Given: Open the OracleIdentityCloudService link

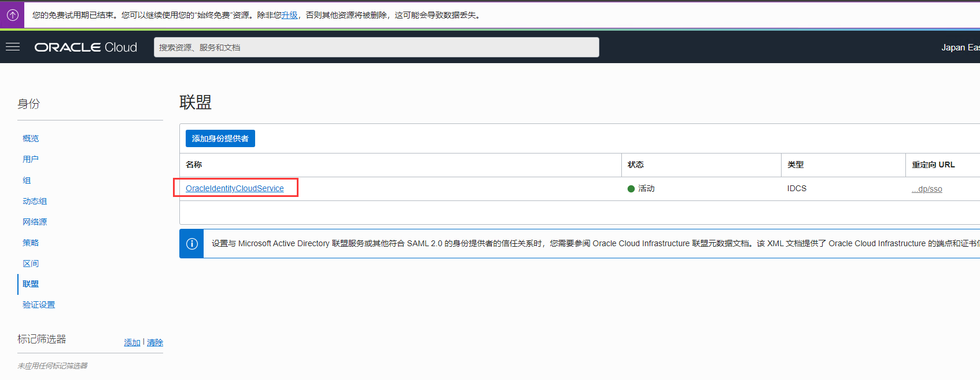Looking at the screenshot, I should tap(235, 188).
